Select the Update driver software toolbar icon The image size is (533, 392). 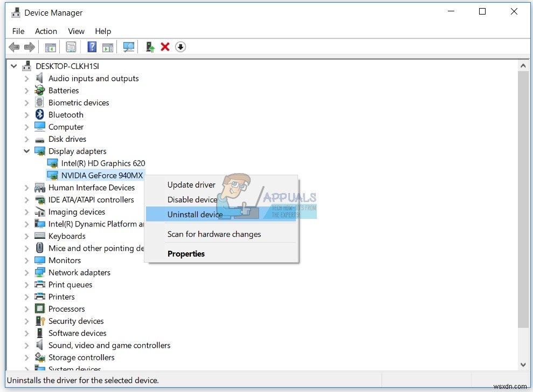tap(149, 47)
